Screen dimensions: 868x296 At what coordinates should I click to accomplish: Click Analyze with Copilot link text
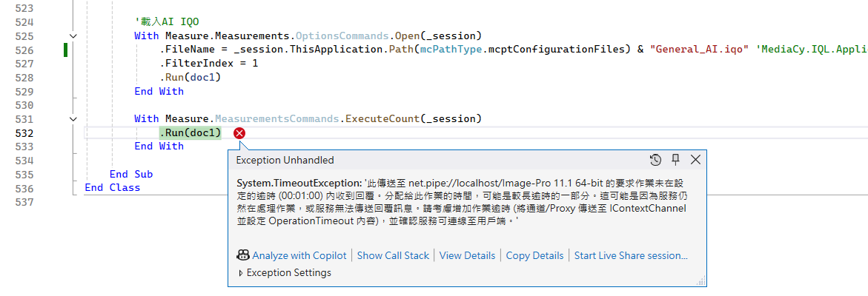(x=299, y=255)
